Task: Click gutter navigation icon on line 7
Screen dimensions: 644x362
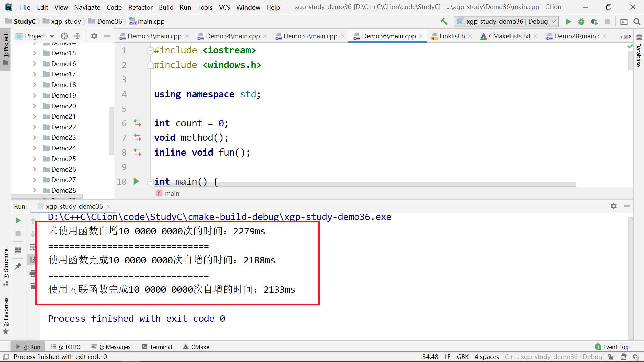Action: pyautogui.click(x=138, y=137)
